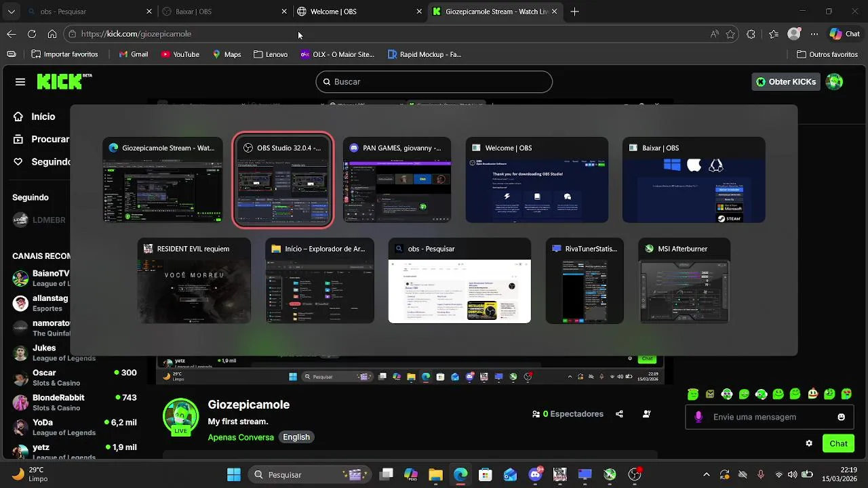868x488 pixels.
Task: Click the Kick Buscar search field
Action: (434, 82)
